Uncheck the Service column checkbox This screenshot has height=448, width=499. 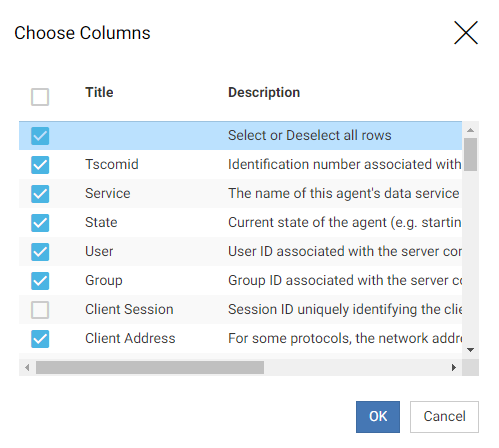(40, 194)
